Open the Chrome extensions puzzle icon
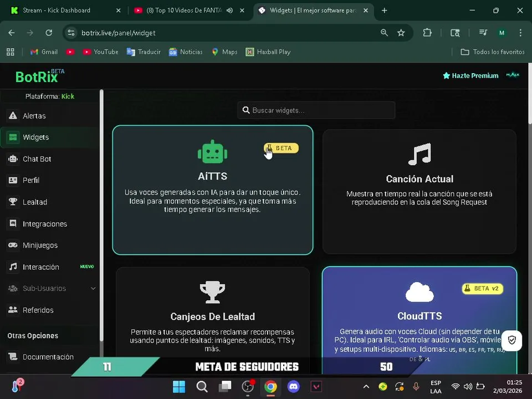 click(x=427, y=33)
